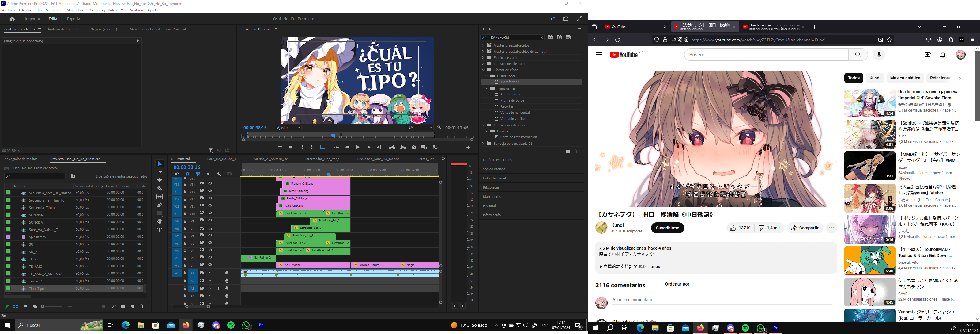Create new bin in Project panel
This screenshot has width=980, height=334.
pyautogui.click(x=123, y=306)
